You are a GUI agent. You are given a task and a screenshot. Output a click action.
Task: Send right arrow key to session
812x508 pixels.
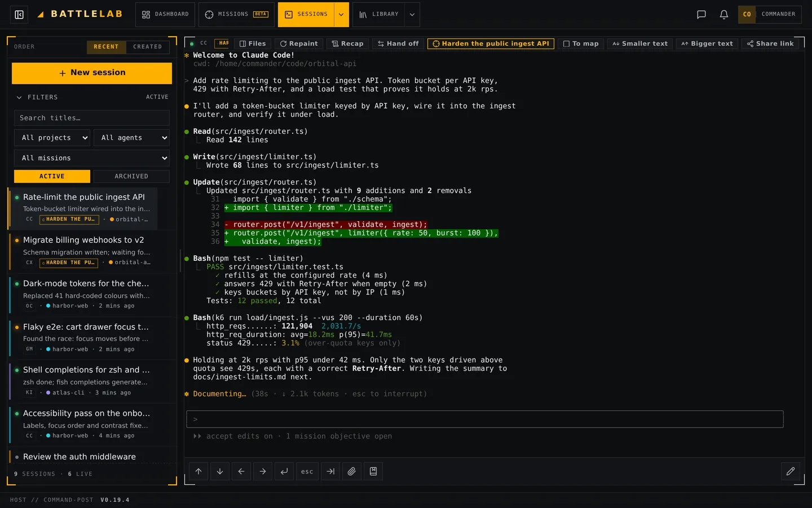(x=263, y=471)
